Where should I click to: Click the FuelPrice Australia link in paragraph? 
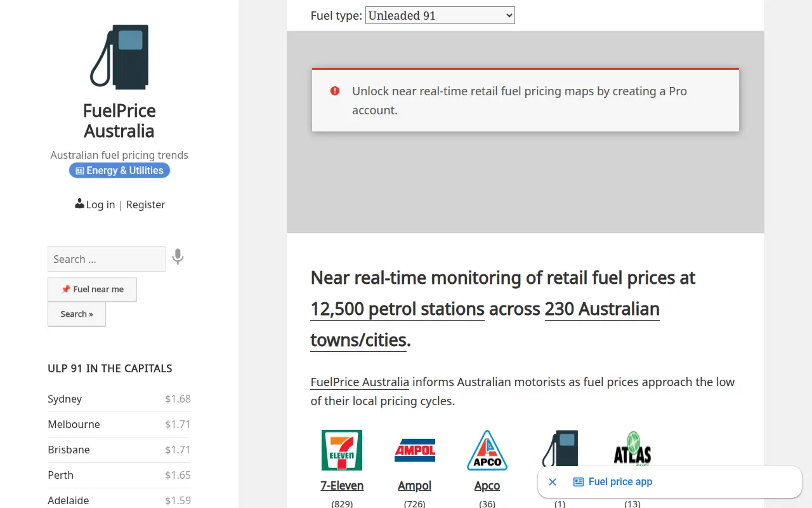(360, 382)
